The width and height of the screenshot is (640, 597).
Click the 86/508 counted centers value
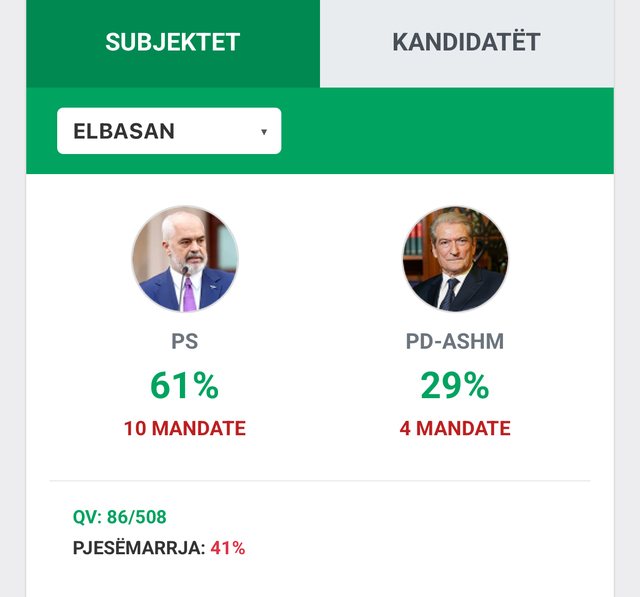(137, 517)
